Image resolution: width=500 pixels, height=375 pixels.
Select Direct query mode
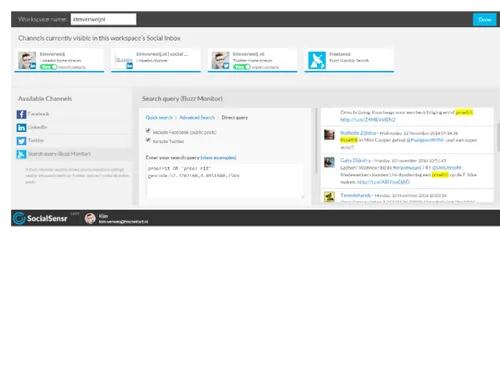pyautogui.click(x=235, y=117)
